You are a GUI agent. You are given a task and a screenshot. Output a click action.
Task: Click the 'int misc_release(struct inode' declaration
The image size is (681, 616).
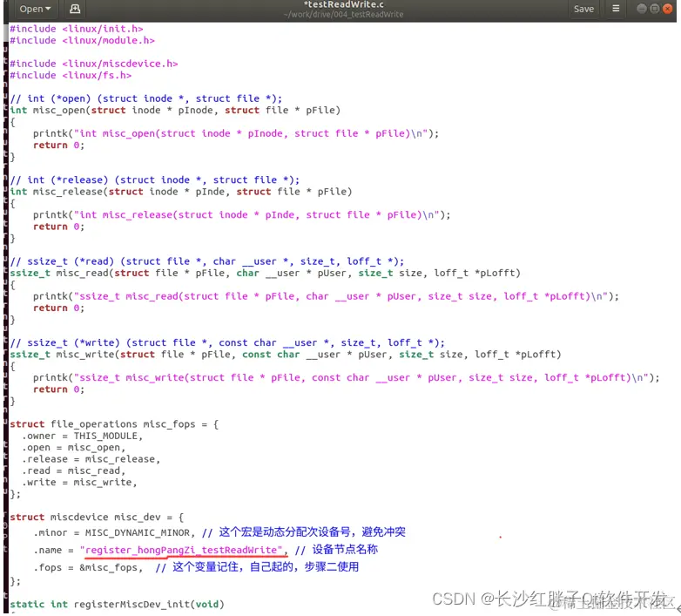(x=180, y=192)
